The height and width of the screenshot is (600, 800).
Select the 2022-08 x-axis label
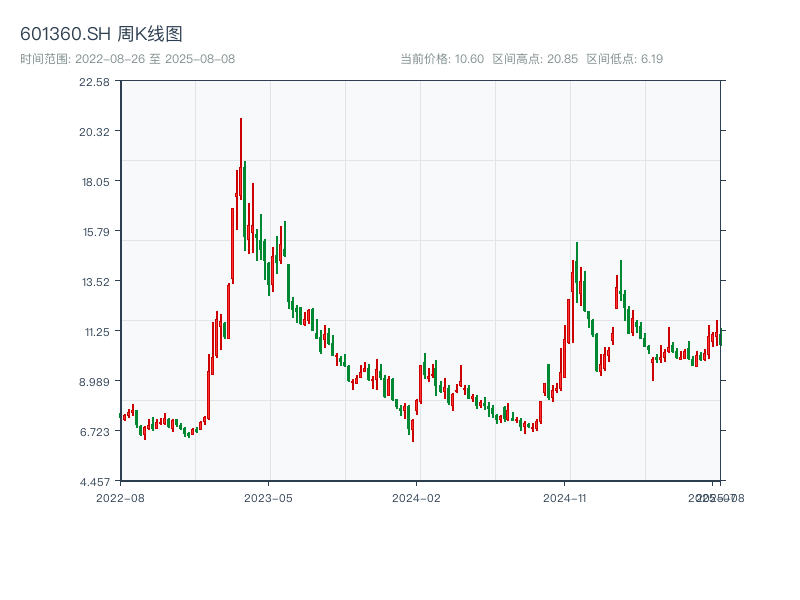[x=119, y=496]
